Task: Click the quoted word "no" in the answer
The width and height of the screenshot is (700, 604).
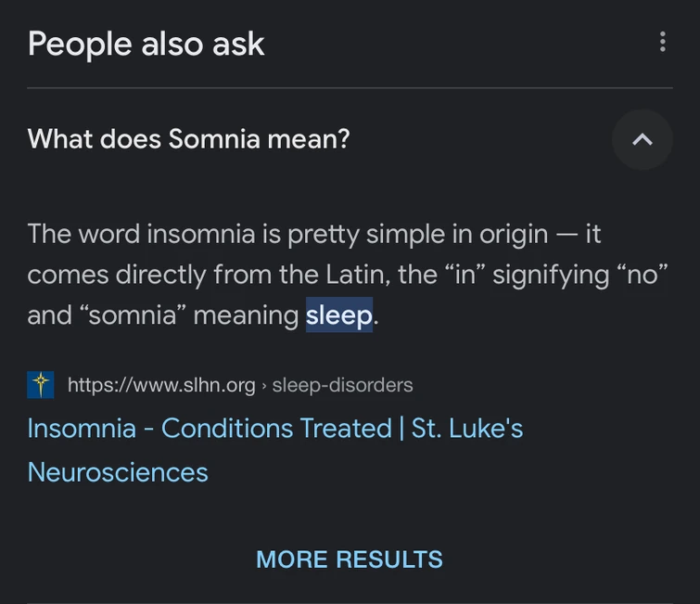Action: click(643, 275)
